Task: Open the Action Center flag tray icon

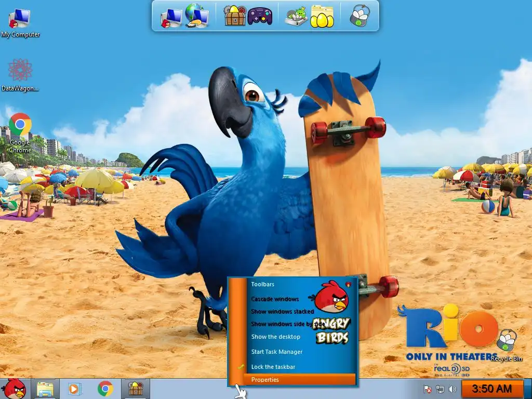Action: tap(428, 389)
